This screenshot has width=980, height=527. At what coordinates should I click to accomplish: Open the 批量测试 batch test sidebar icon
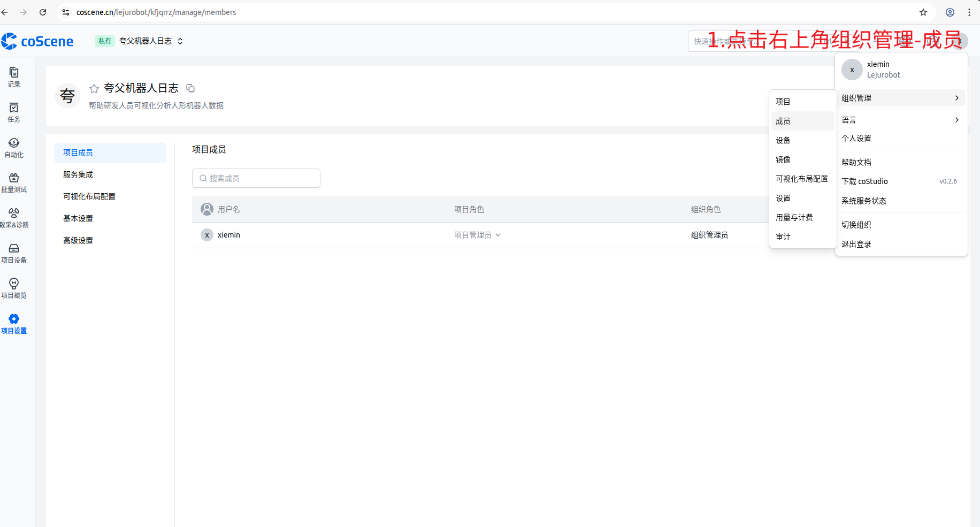click(14, 182)
